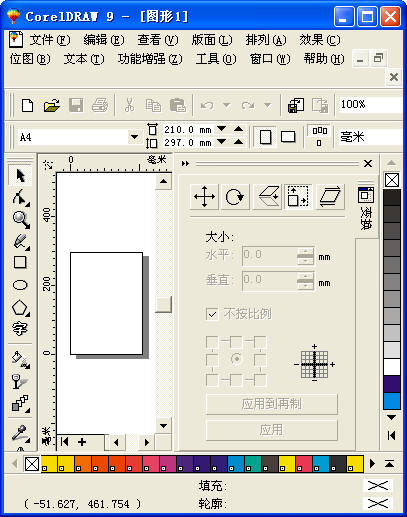Click the Save floppy icon

tap(76, 105)
